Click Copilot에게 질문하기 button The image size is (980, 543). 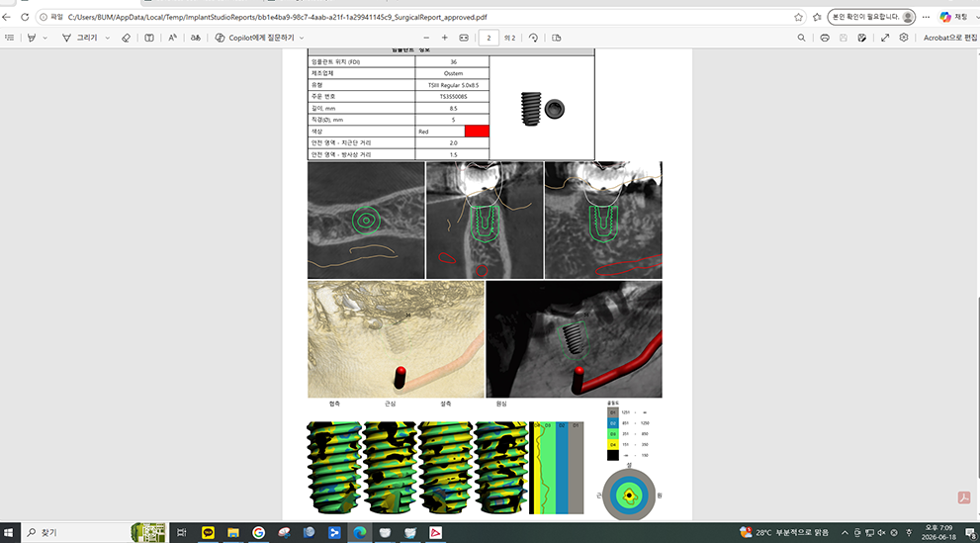(x=254, y=38)
